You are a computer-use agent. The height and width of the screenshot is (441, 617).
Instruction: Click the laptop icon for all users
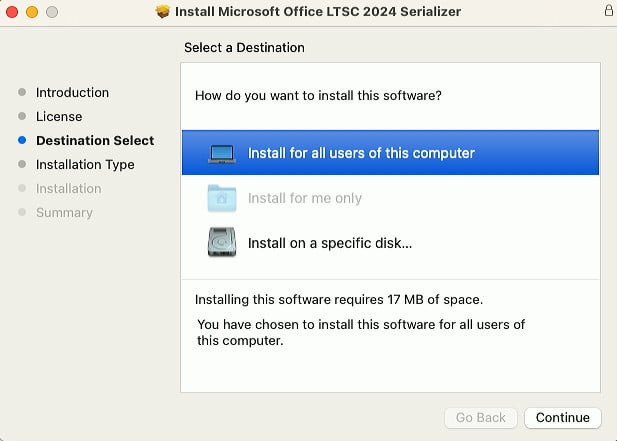coord(222,153)
